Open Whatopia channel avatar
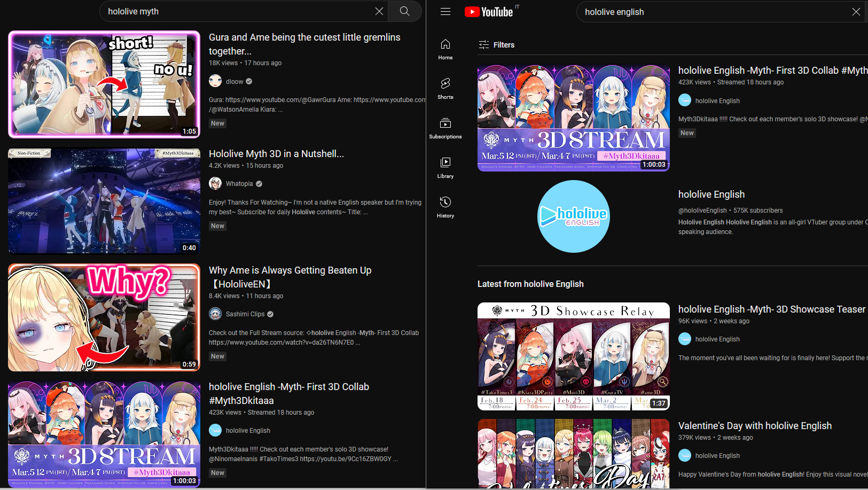 point(215,184)
